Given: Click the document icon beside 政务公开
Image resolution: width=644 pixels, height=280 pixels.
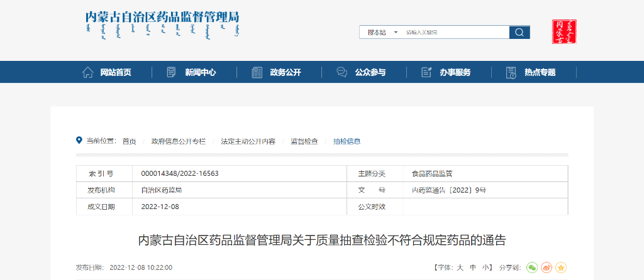Looking at the screenshot, I should (x=257, y=72).
